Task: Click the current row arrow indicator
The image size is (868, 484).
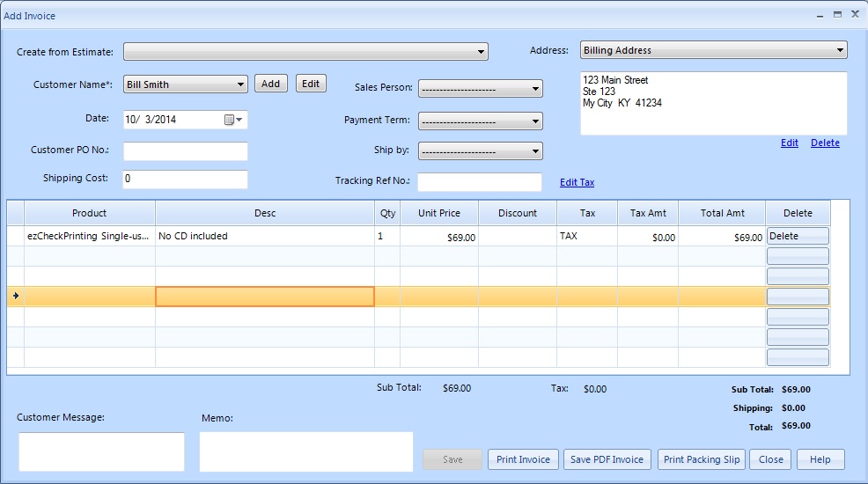Action: [15, 297]
